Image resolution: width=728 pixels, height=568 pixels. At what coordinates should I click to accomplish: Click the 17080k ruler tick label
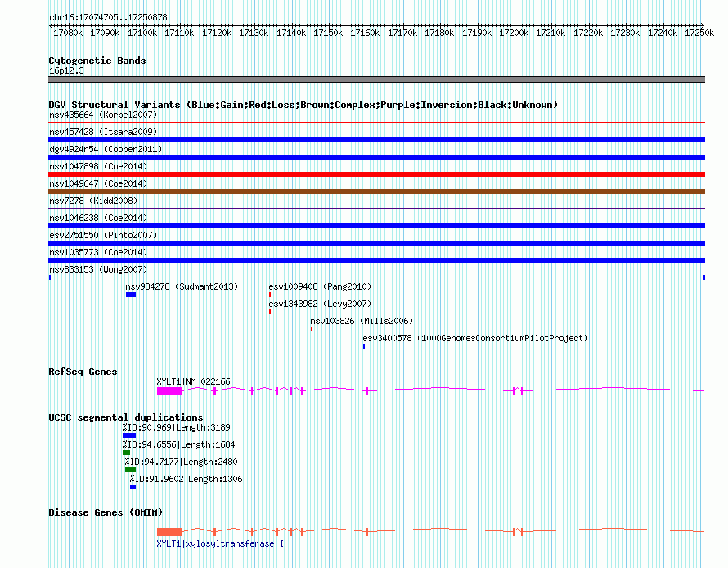coord(68,33)
